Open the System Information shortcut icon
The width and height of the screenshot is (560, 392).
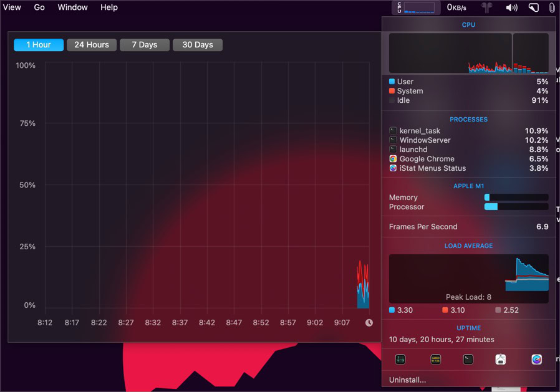click(x=501, y=360)
